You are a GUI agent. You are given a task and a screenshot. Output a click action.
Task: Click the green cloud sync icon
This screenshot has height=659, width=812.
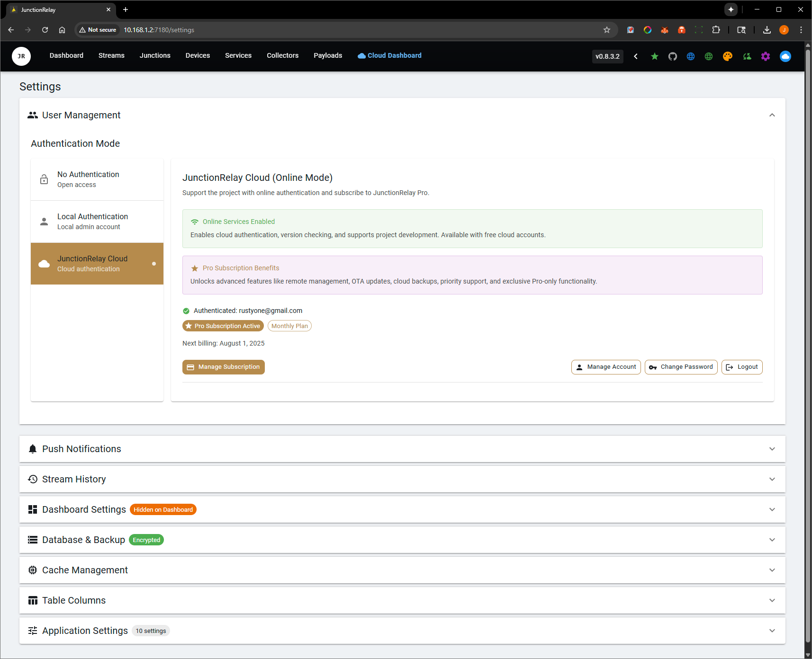[x=747, y=56]
